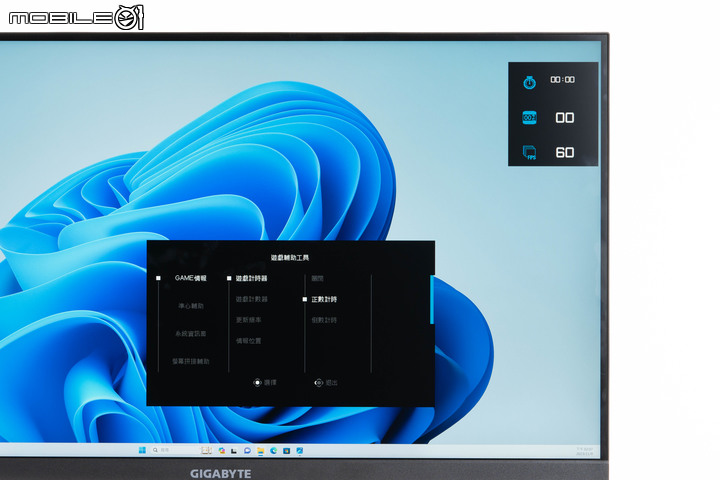
Task: Click the 遊戲輔助工具 OSD title
Action: (290, 258)
